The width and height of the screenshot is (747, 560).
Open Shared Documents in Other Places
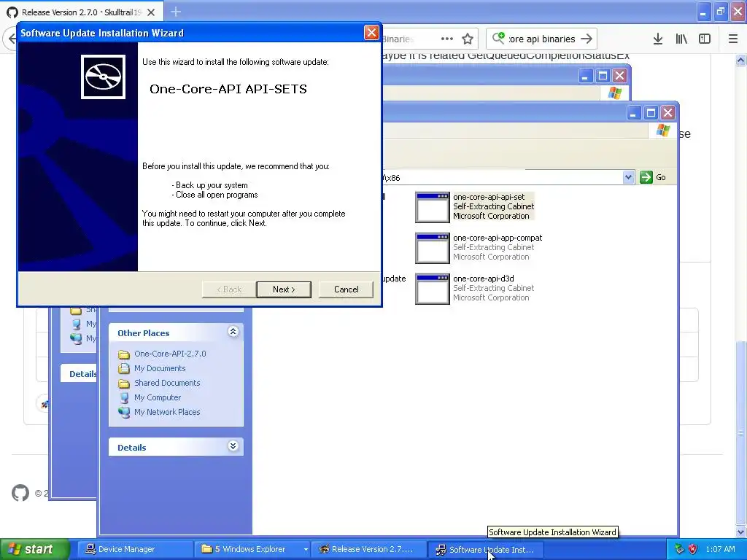pos(167,383)
